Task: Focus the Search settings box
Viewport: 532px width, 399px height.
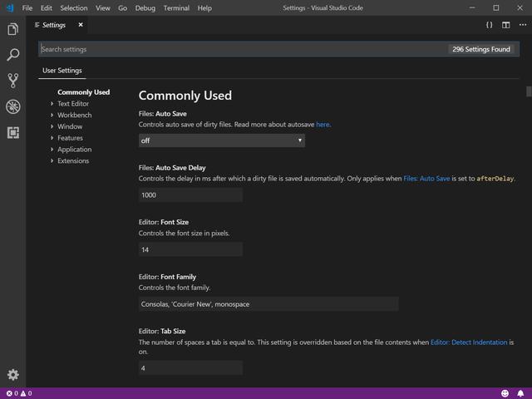Action: pyautogui.click(x=243, y=49)
